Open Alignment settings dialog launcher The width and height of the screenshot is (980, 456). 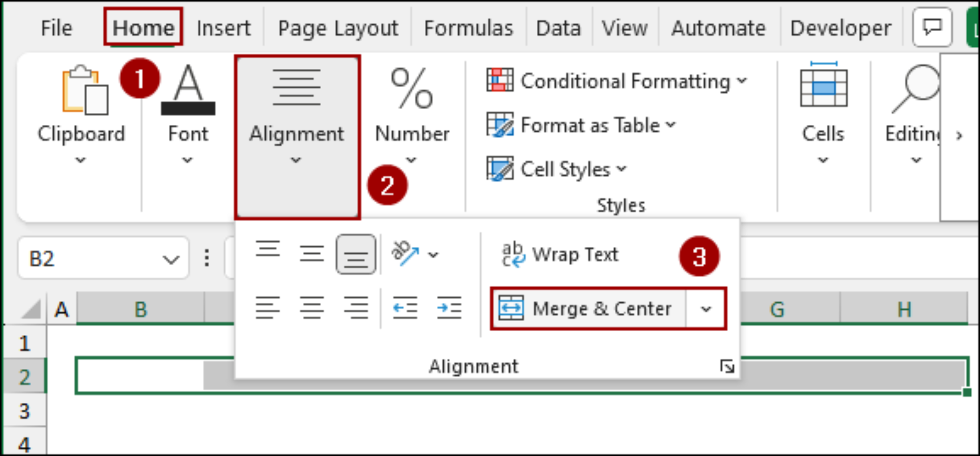coord(727,367)
